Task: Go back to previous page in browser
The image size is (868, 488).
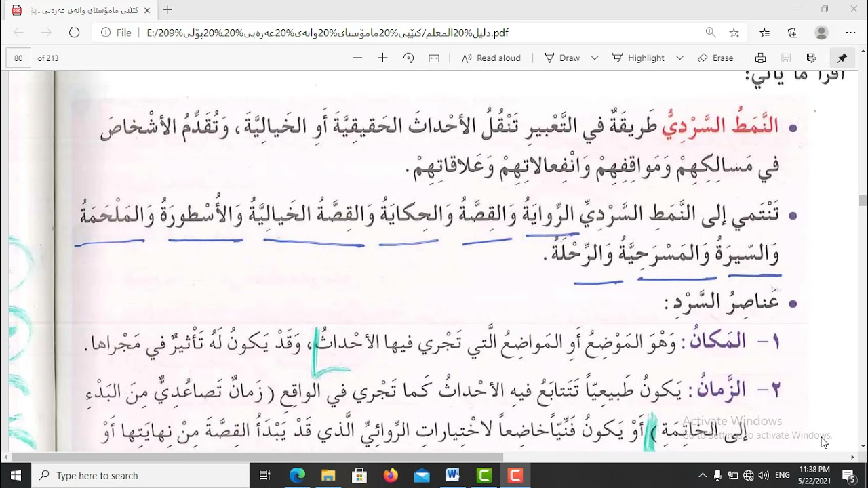Action: pyautogui.click(x=18, y=33)
